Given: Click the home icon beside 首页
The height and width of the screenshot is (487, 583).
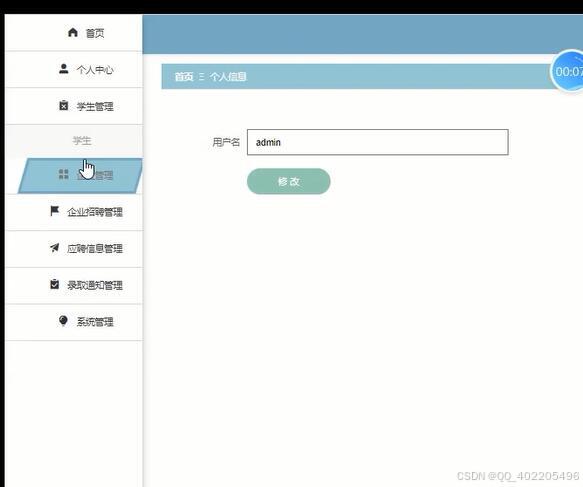Looking at the screenshot, I should coord(73,33).
